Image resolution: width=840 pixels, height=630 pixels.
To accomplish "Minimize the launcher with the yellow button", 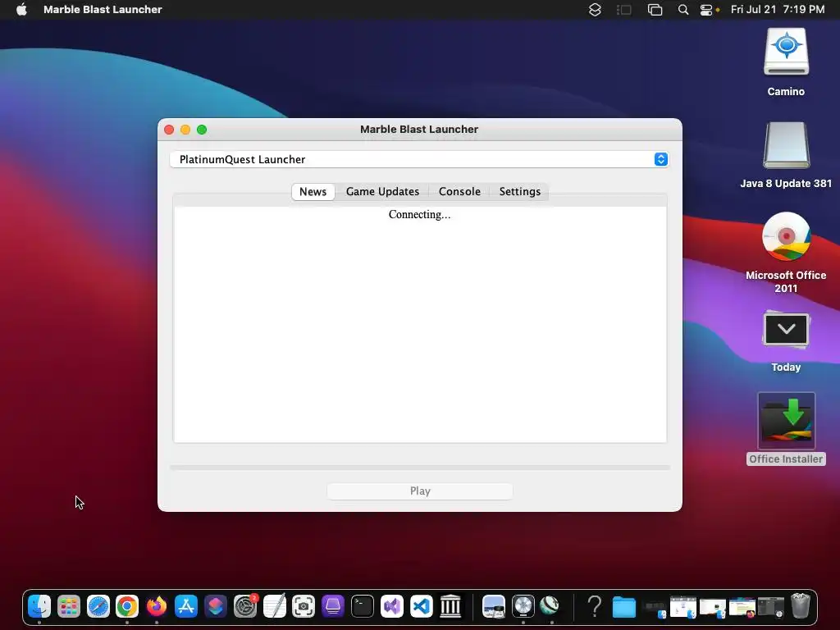I will tap(185, 130).
